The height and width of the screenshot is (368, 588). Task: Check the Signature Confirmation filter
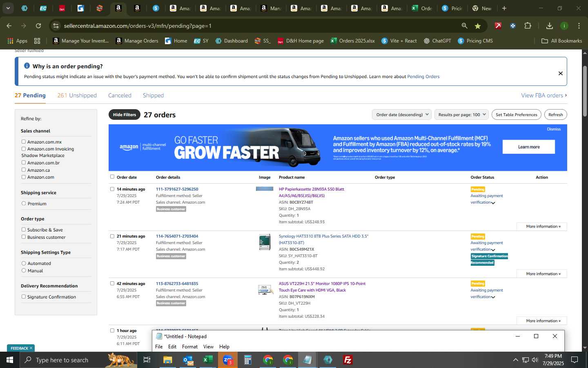[24, 296]
